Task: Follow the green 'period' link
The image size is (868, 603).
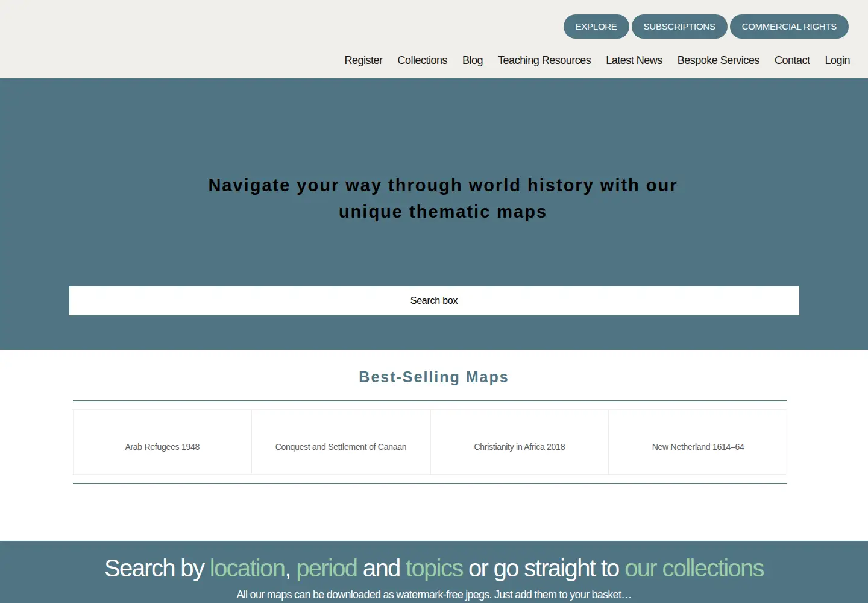Action: point(327,569)
